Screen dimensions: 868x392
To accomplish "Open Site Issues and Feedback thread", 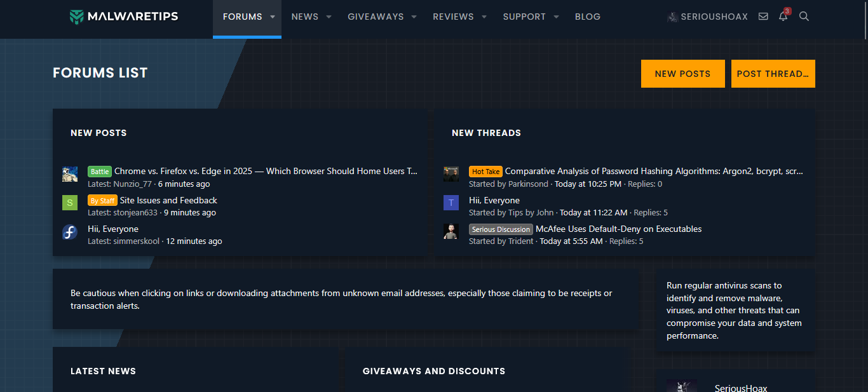I will [168, 200].
